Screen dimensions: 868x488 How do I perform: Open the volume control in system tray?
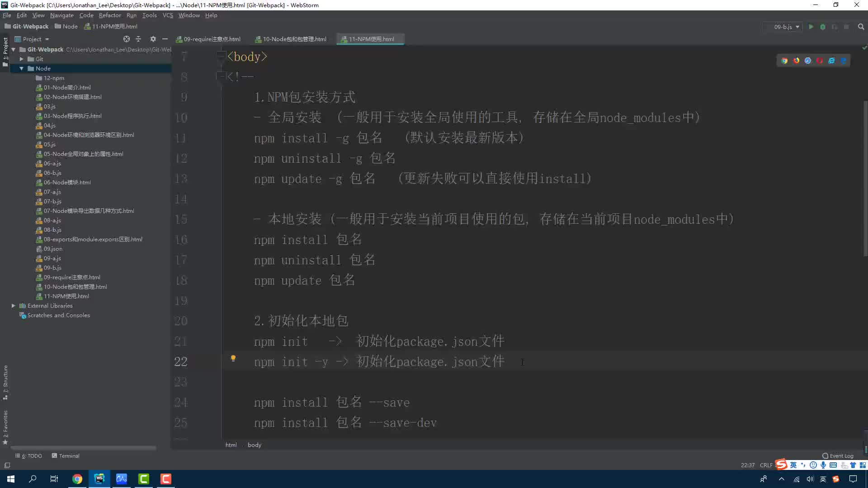click(x=810, y=479)
